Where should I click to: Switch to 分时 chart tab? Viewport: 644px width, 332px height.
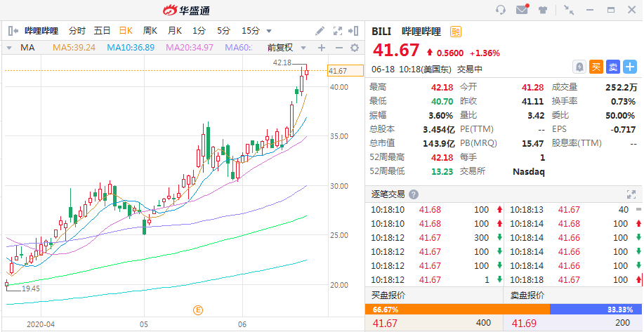[x=77, y=30]
